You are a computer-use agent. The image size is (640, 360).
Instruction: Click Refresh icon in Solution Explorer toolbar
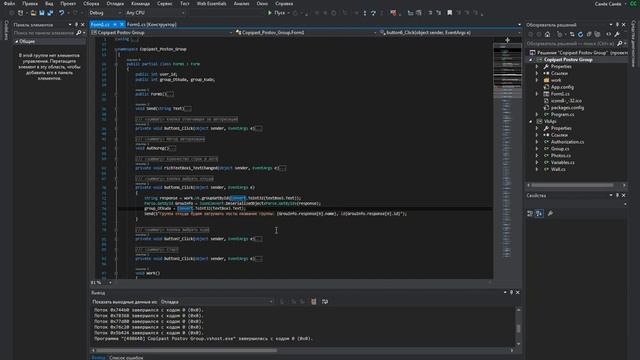580,34
